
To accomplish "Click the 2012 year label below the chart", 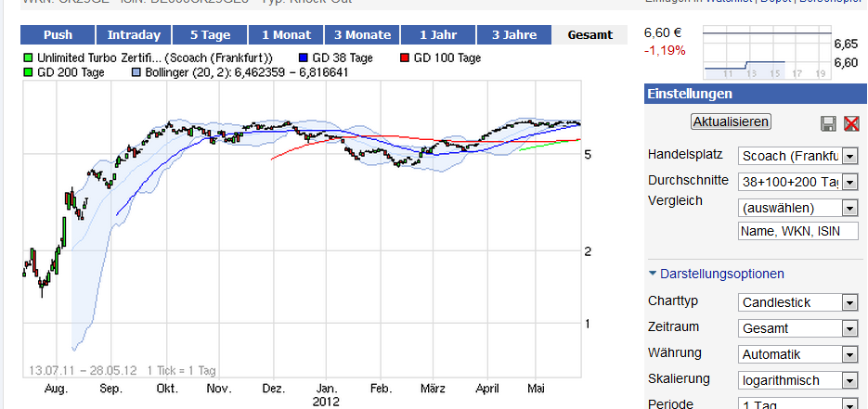I will (x=326, y=402).
